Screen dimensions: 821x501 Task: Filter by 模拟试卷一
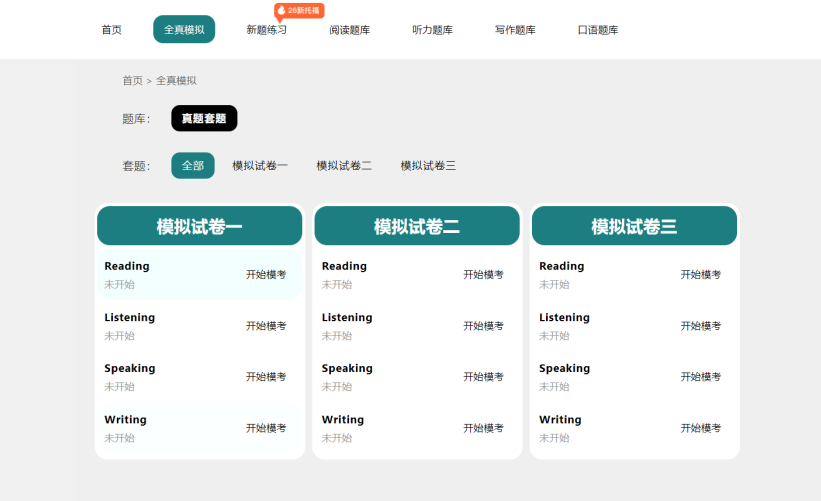[x=260, y=166]
